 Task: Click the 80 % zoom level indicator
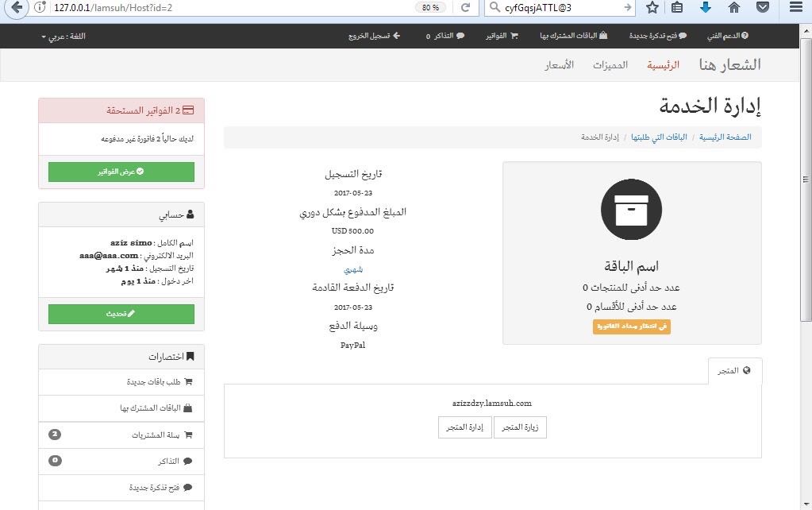point(430,8)
